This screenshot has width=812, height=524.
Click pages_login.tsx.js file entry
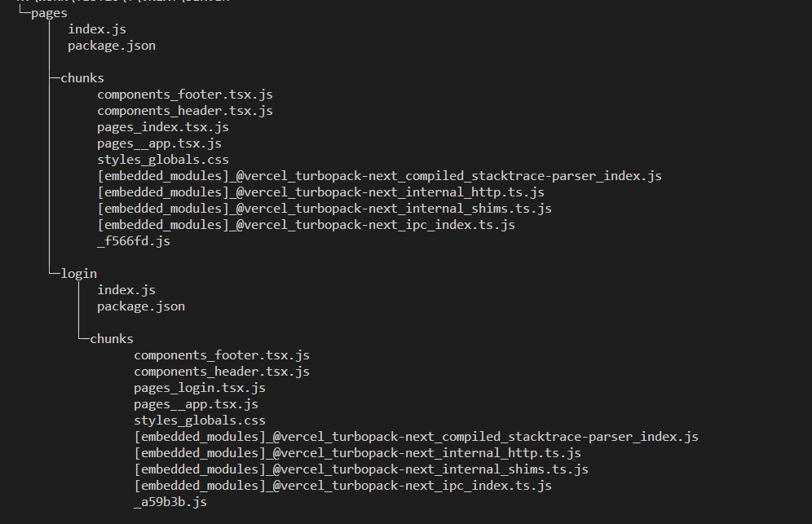pyautogui.click(x=200, y=388)
